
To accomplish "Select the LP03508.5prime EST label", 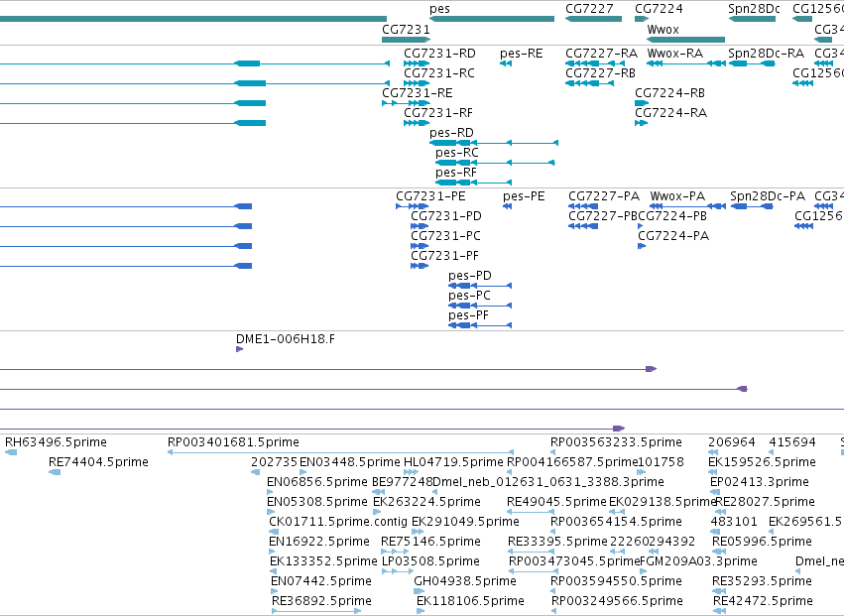I will [430, 562].
